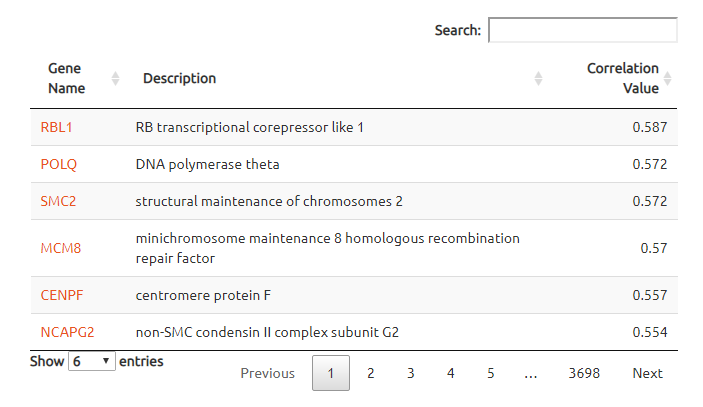The image size is (703, 407).
Task: Go to page 2 of results
Action: point(370,373)
